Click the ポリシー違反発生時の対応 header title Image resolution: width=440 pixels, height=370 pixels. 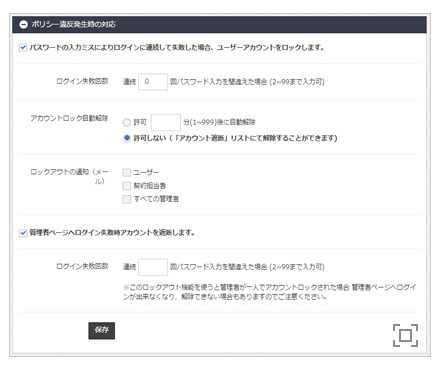click(73, 24)
